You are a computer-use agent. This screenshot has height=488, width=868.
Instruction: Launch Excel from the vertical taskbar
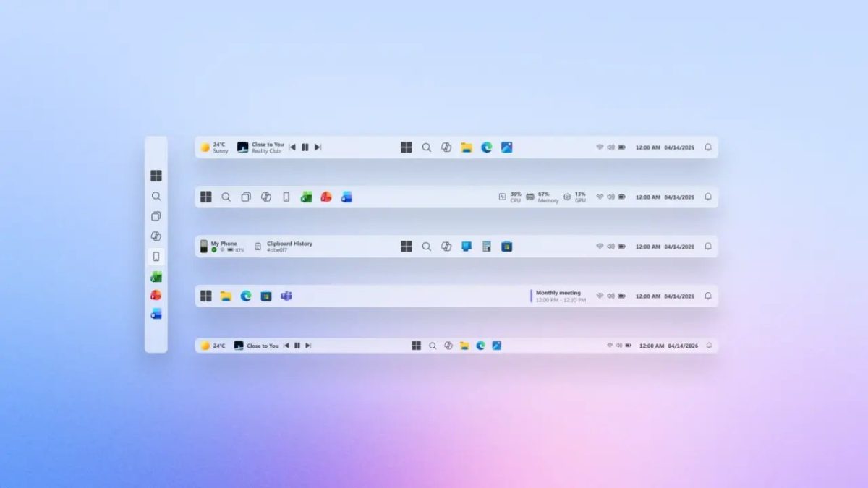[x=156, y=276]
